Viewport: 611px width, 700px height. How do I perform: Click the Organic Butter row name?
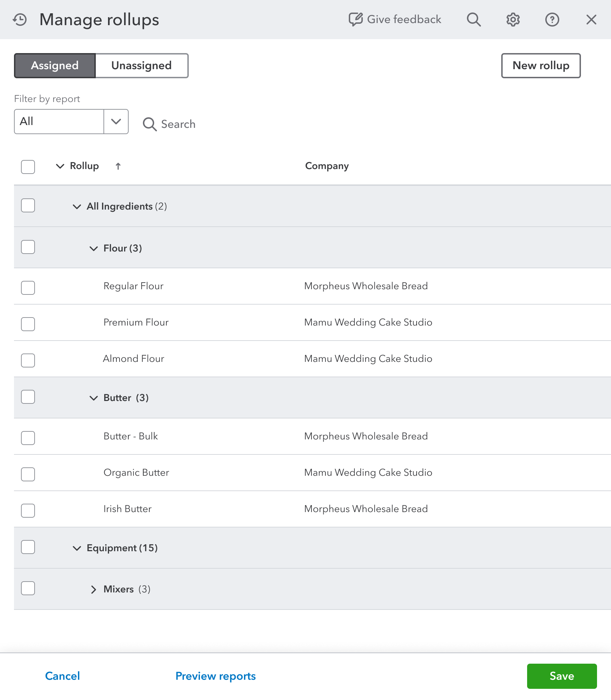(136, 473)
